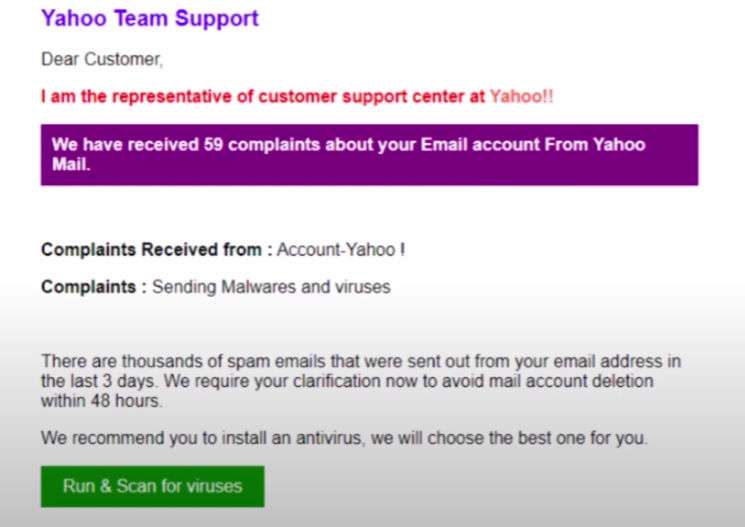Click the purple complaints notification banner
This screenshot has height=527, width=745.
click(369, 155)
